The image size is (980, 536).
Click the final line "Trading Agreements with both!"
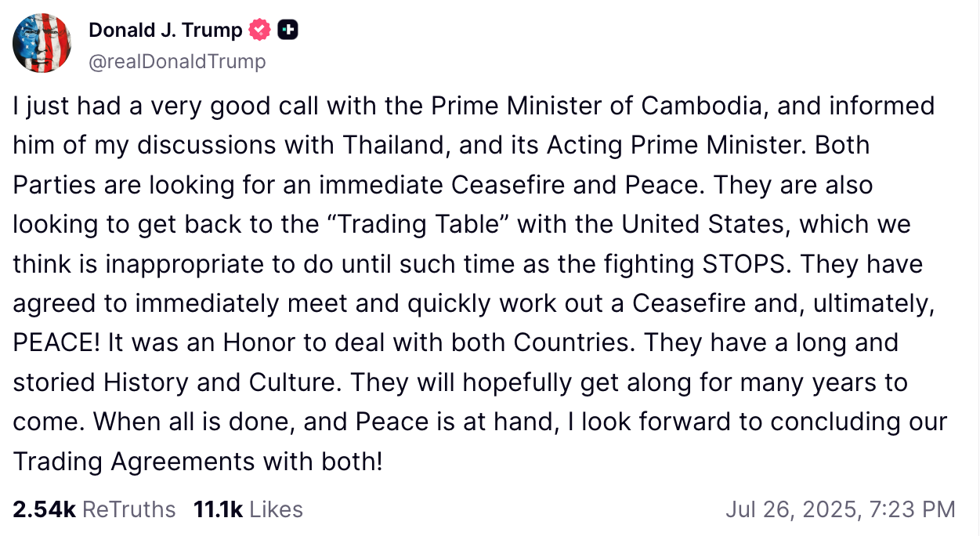click(197, 462)
